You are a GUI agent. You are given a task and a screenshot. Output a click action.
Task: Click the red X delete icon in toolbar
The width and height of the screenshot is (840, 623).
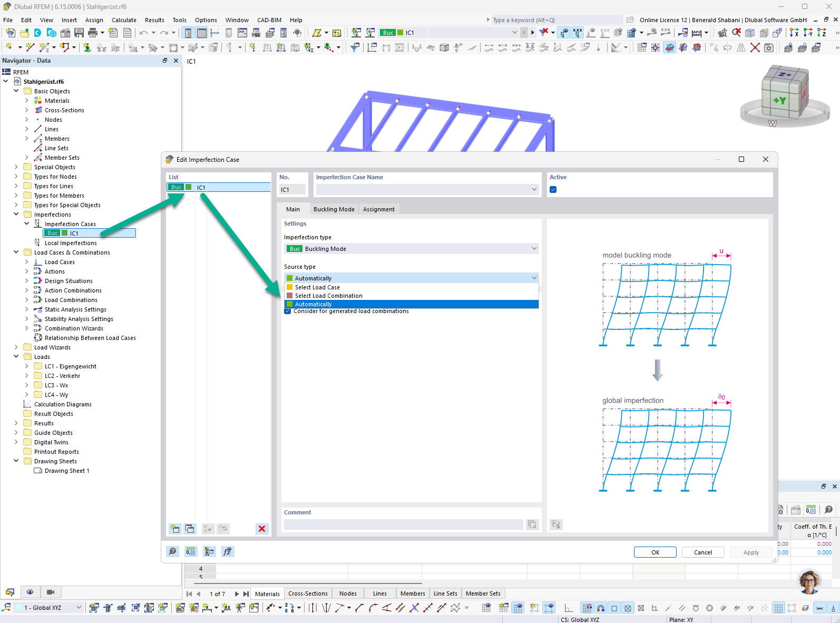point(755,47)
